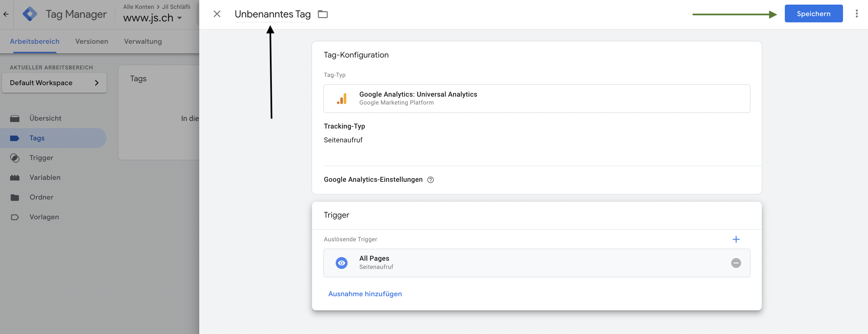Click the Ordner folder icon in sidebar
The width and height of the screenshot is (868, 334).
point(15,197)
